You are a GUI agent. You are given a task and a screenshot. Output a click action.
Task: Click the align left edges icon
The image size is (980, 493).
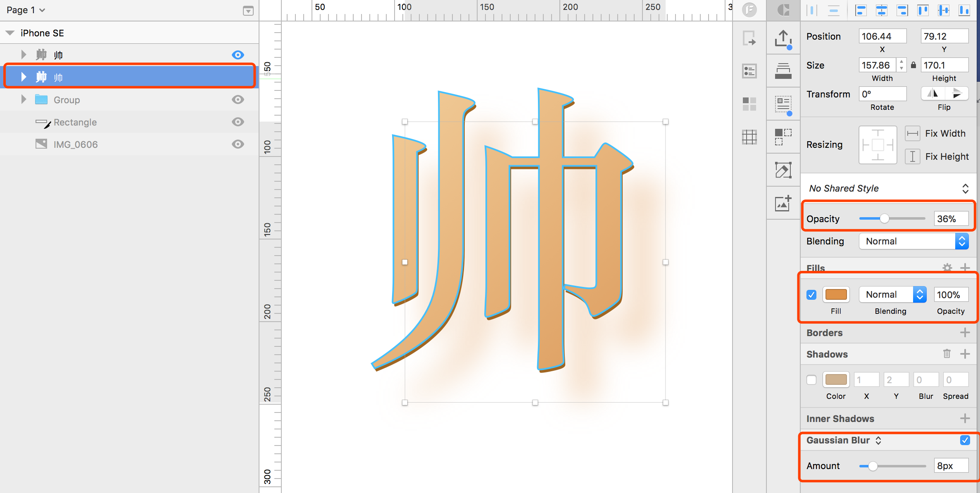(x=861, y=10)
